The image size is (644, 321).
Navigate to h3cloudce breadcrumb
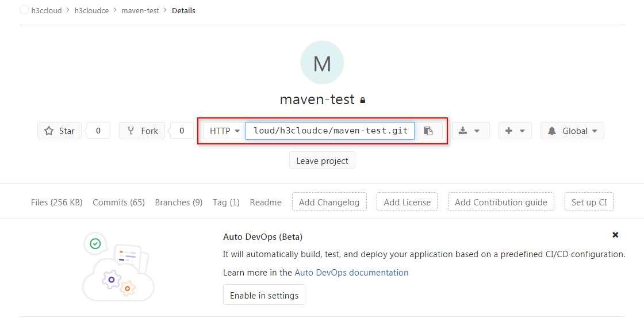tap(91, 10)
